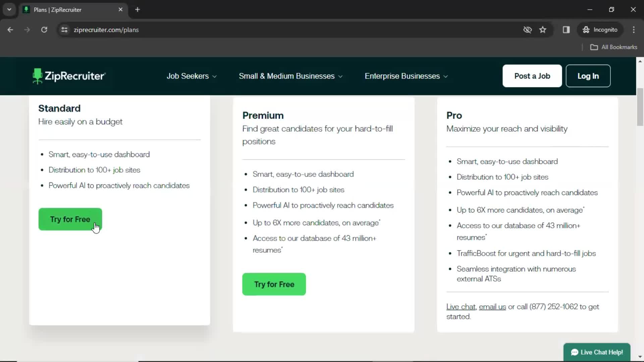
Task: Click 'Hire easily on a budget' text
Action: [x=80, y=122]
